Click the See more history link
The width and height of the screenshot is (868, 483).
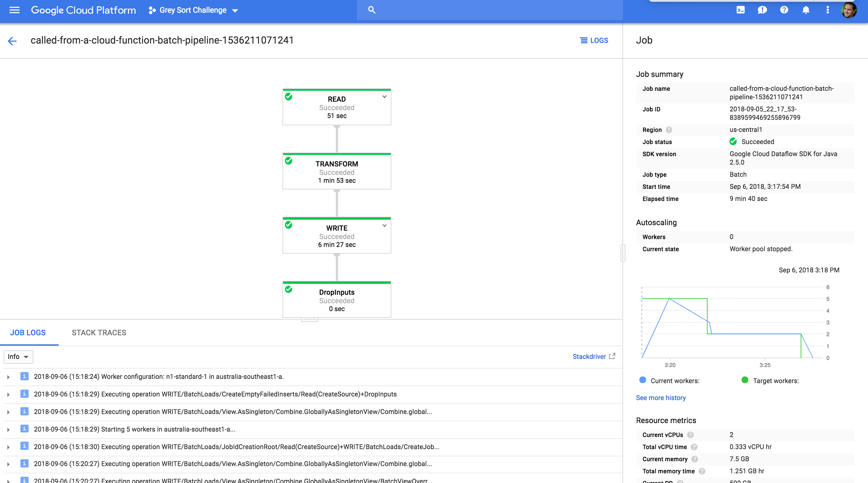(661, 397)
